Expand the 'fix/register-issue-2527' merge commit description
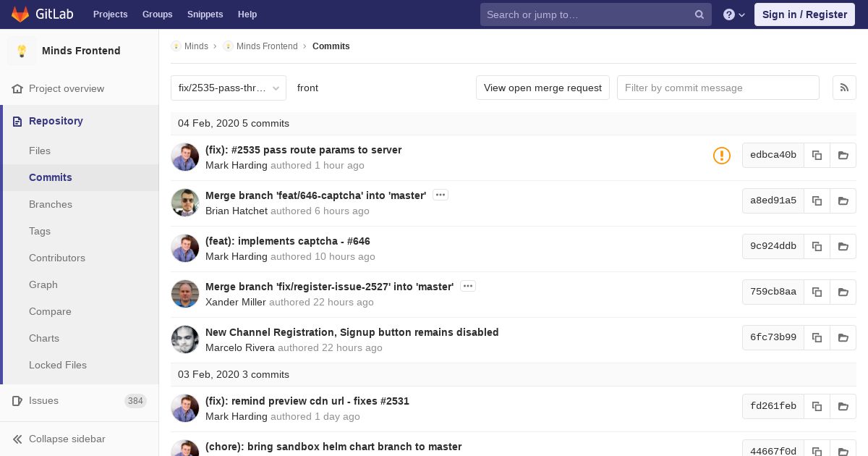Viewport: 868px width, 456px height. [468, 287]
